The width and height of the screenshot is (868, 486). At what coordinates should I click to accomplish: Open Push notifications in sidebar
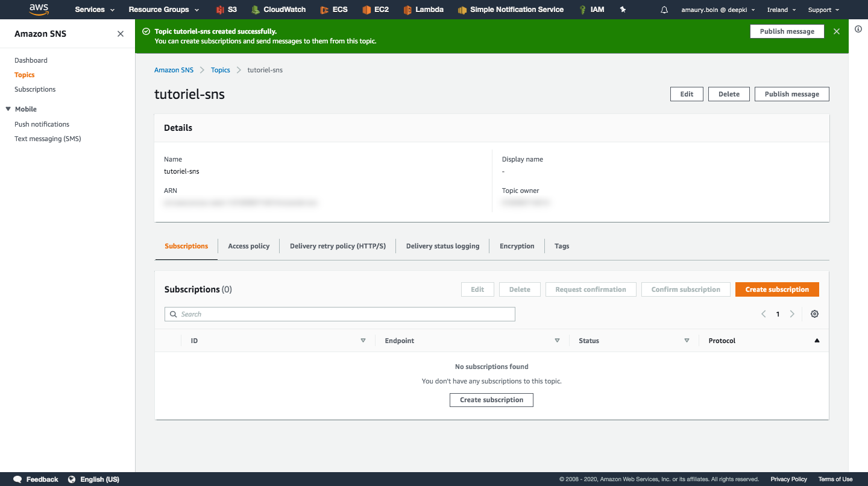click(42, 124)
